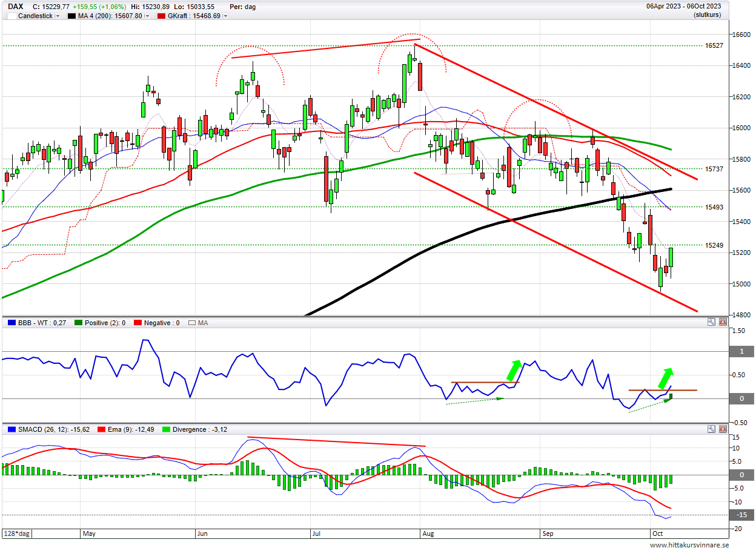This screenshot has height=548, width=756.
Task: Open settings wrench of BBB-WT panel
Action: tap(712, 323)
